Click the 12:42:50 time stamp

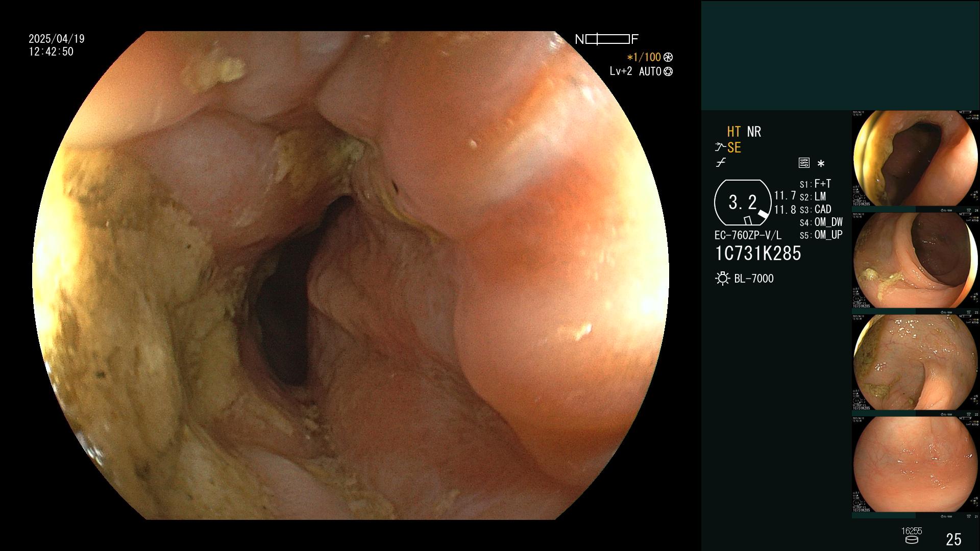coord(51,52)
